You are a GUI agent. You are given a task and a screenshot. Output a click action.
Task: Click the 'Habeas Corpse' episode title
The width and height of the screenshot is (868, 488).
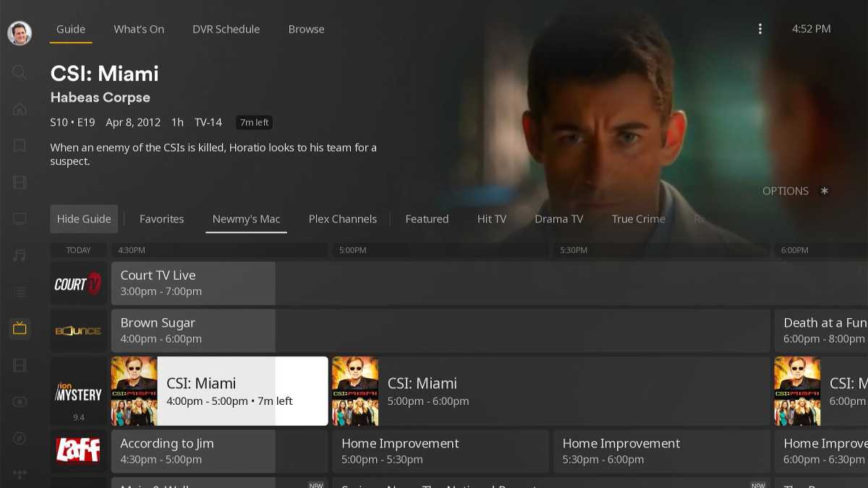tap(101, 98)
